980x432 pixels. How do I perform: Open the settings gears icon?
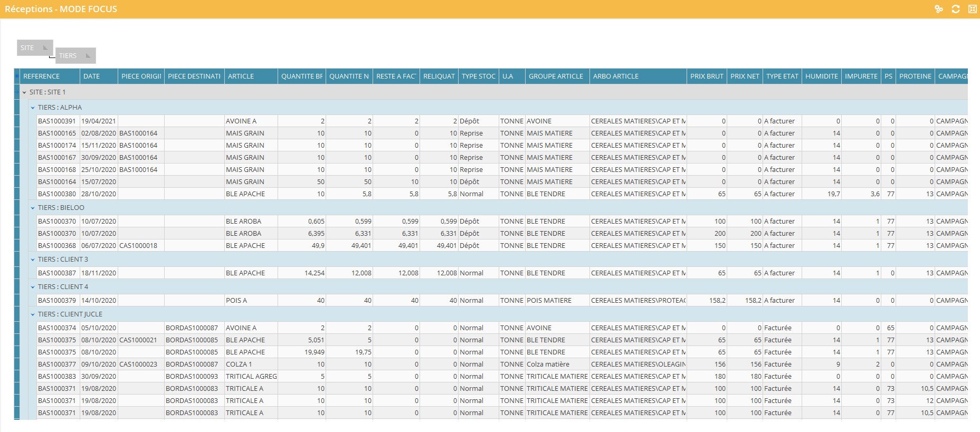pos(938,9)
